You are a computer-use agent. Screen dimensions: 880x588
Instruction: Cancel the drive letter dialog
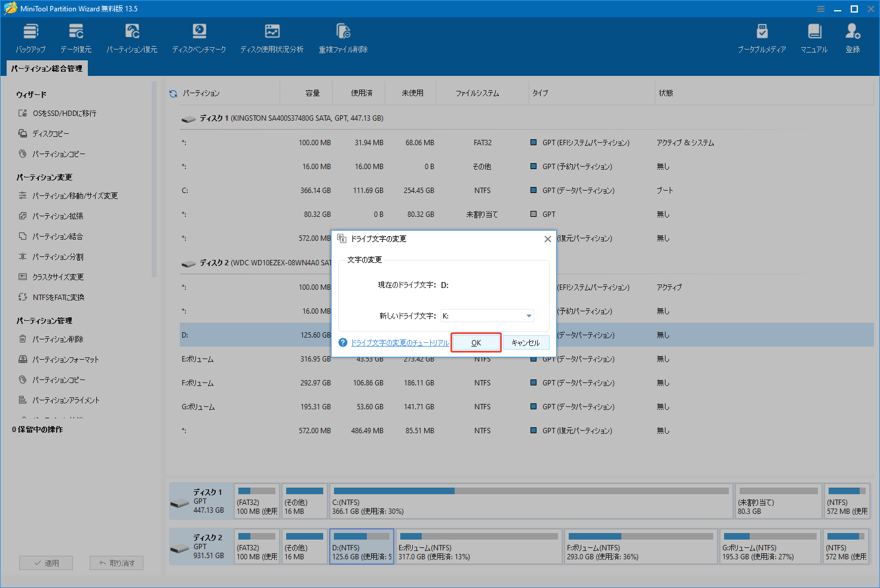(526, 342)
